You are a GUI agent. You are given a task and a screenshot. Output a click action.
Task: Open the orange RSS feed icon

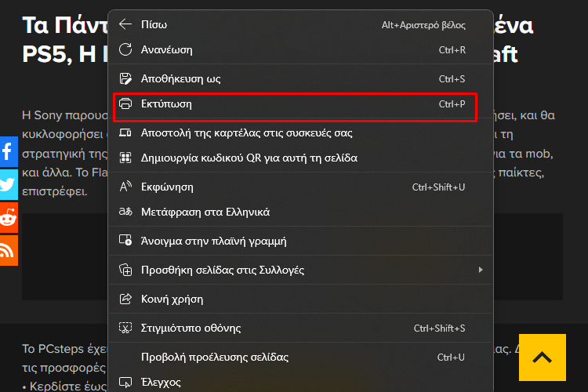[x=9, y=251]
